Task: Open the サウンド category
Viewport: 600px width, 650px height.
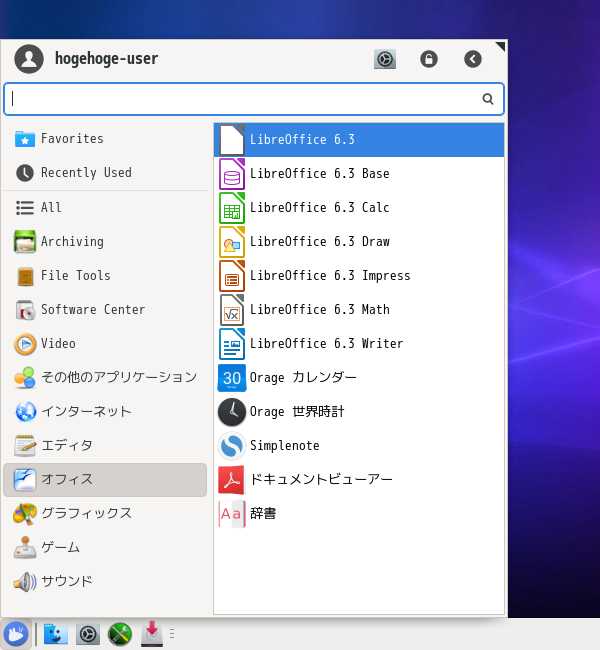Action: click(x=105, y=582)
